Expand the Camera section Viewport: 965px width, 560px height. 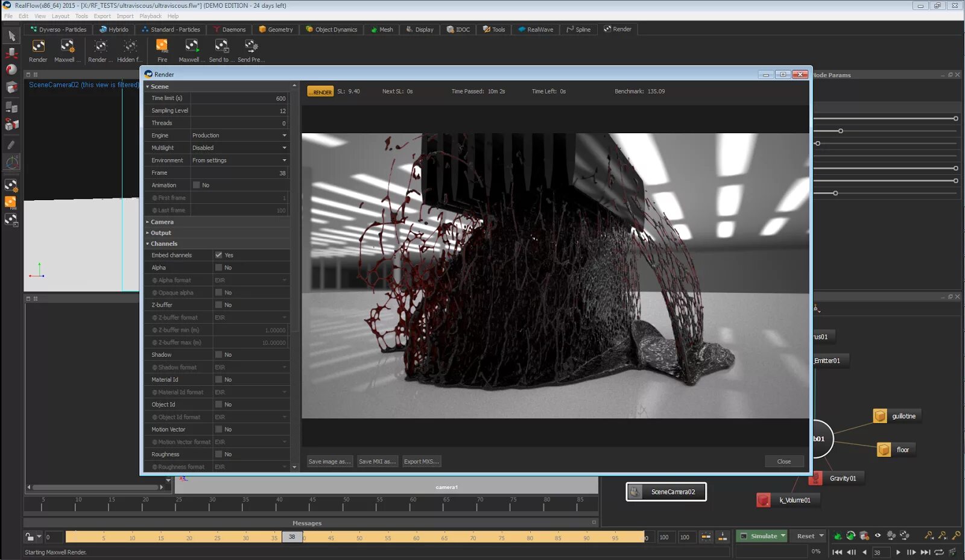click(162, 222)
